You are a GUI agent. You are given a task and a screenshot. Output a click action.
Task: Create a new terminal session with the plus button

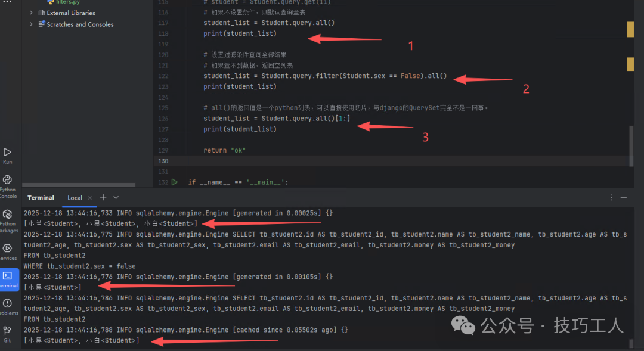click(x=103, y=197)
